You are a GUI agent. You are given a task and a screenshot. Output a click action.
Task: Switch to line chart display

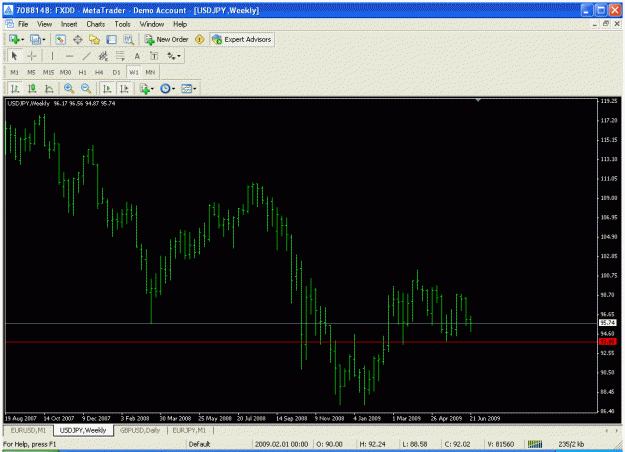pos(49,88)
